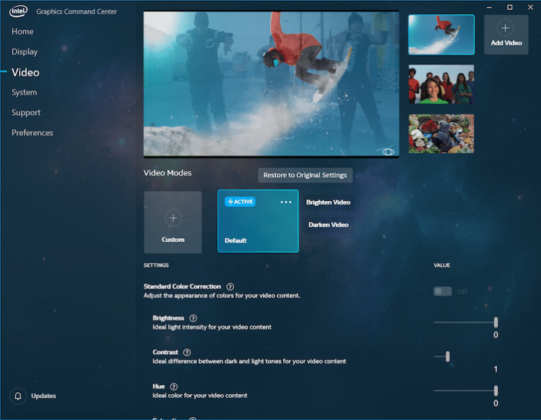The image size is (541, 420).
Task: Click the Intel logo icon
Action: pos(18,11)
